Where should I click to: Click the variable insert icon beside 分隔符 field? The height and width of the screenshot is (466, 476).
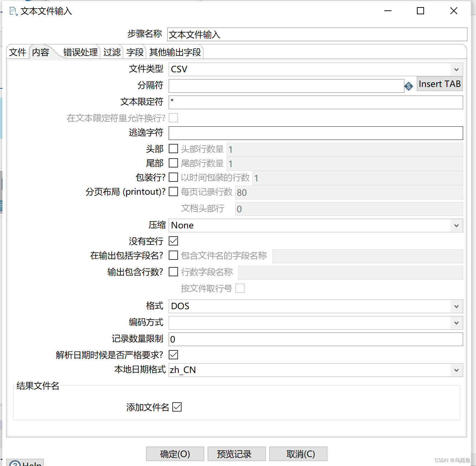(409, 86)
